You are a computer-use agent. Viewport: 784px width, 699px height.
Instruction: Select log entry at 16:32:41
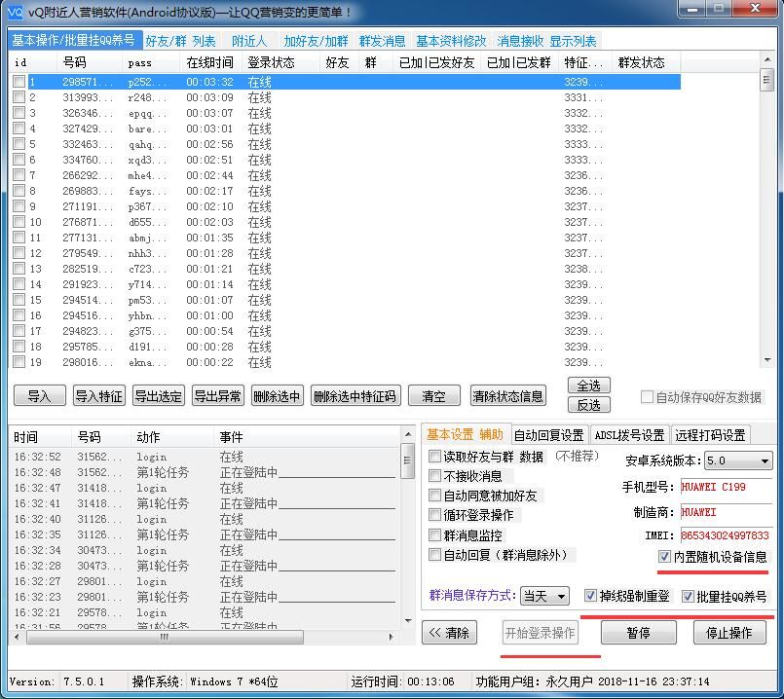(x=205, y=503)
